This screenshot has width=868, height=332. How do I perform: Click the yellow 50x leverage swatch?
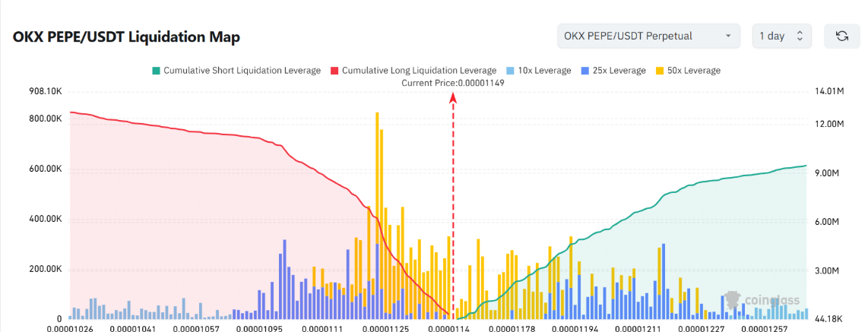[x=659, y=71]
